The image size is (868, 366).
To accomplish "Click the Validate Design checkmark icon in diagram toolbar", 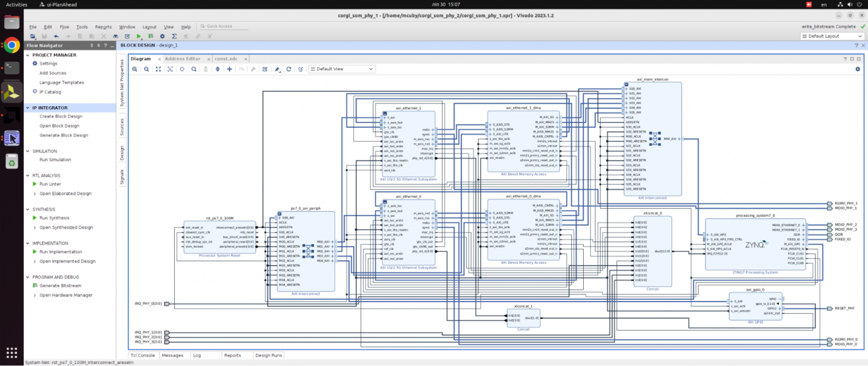I will coord(265,69).
